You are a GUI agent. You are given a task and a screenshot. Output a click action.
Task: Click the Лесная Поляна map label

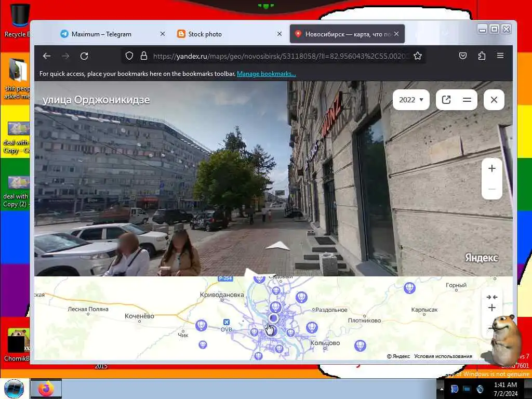88,309
